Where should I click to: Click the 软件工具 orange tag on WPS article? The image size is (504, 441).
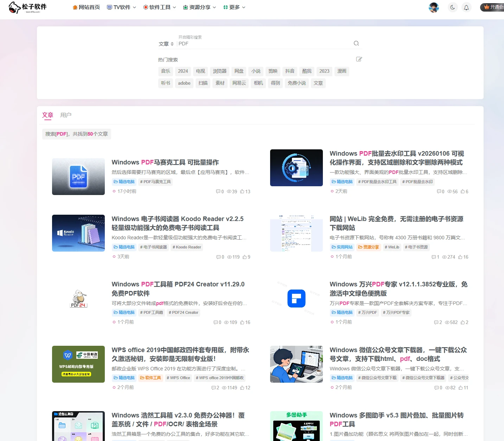point(151,378)
